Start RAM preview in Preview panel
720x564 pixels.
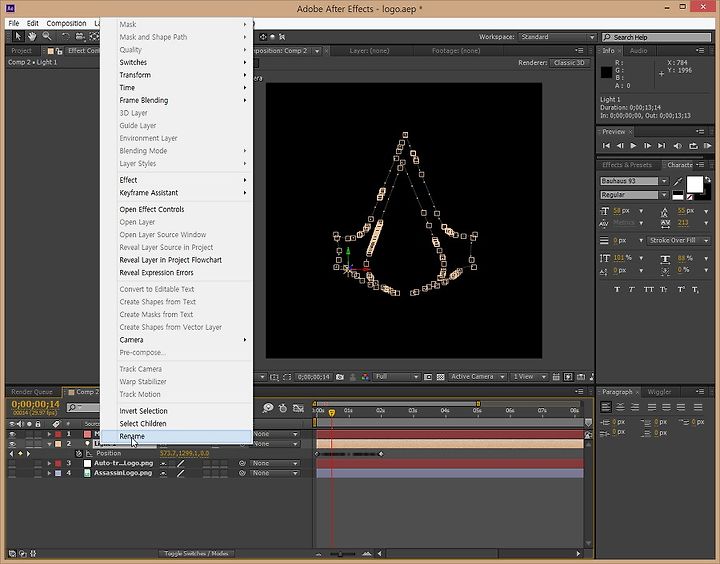pyautogui.click(x=708, y=146)
